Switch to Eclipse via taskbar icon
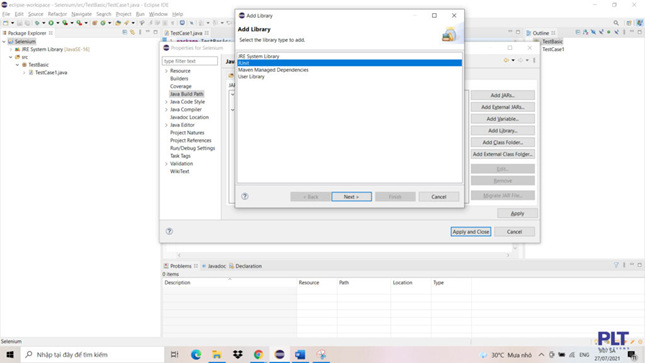645x363 pixels. pyautogui.click(x=279, y=354)
